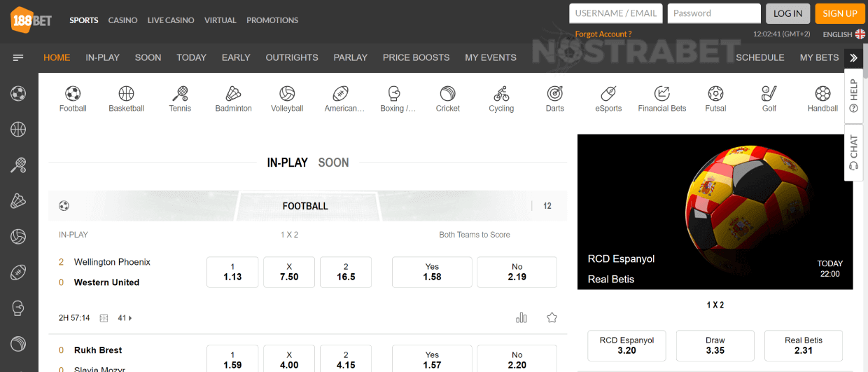The image size is (868, 372).
Task: Open the Darts sport icon
Action: (555, 99)
